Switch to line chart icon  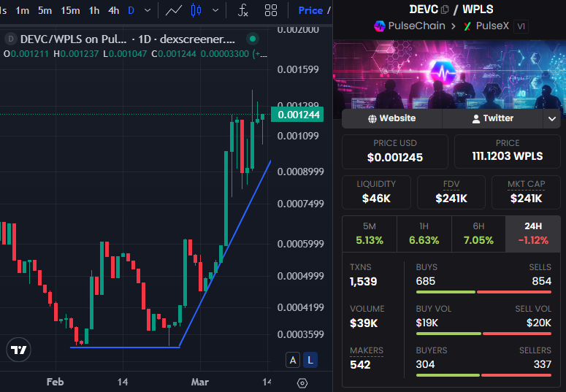pos(174,10)
